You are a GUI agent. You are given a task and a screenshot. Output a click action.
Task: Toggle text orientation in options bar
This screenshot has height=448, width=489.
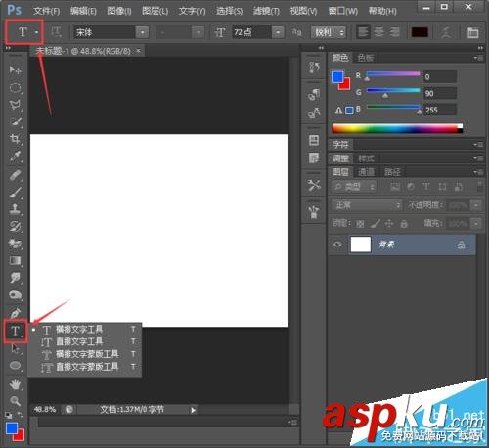tap(56, 32)
